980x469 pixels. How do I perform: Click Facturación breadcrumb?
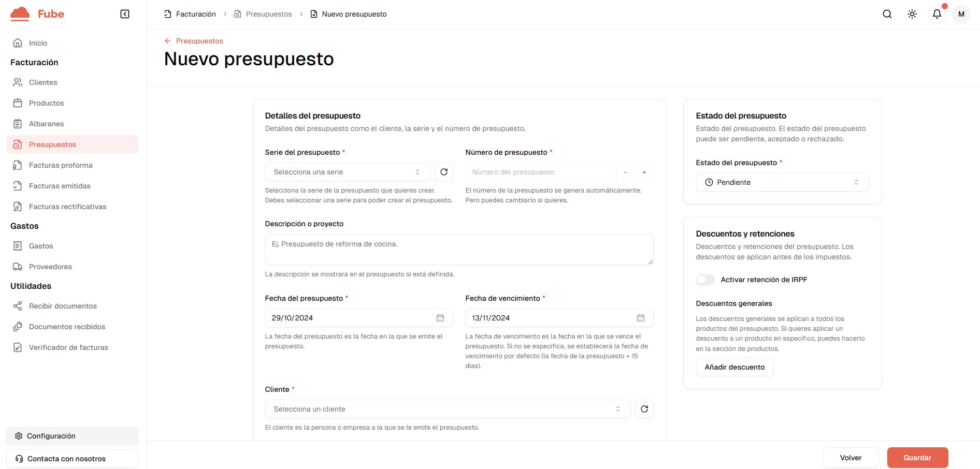pyautogui.click(x=190, y=14)
